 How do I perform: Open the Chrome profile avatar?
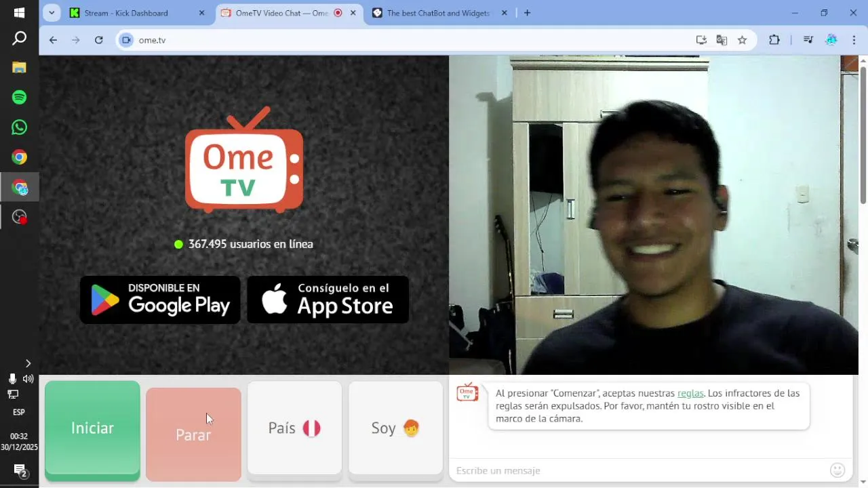point(831,40)
